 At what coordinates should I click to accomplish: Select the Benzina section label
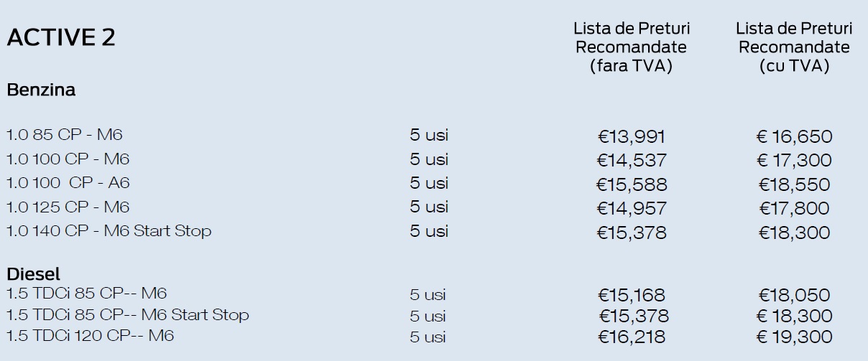(41, 90)
